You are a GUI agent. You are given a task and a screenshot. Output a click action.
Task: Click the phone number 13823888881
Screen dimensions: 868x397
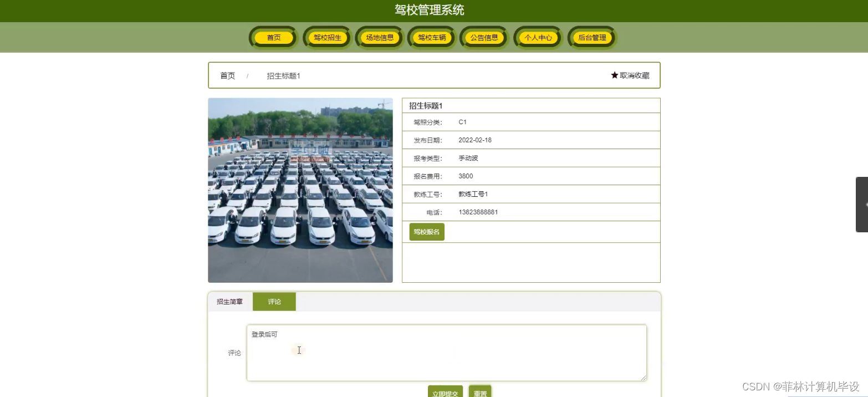tap(478, 212)
